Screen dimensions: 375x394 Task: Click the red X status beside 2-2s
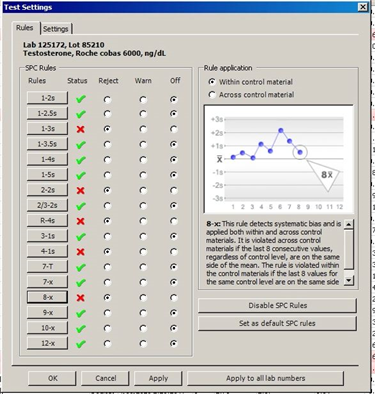[80, 190]
